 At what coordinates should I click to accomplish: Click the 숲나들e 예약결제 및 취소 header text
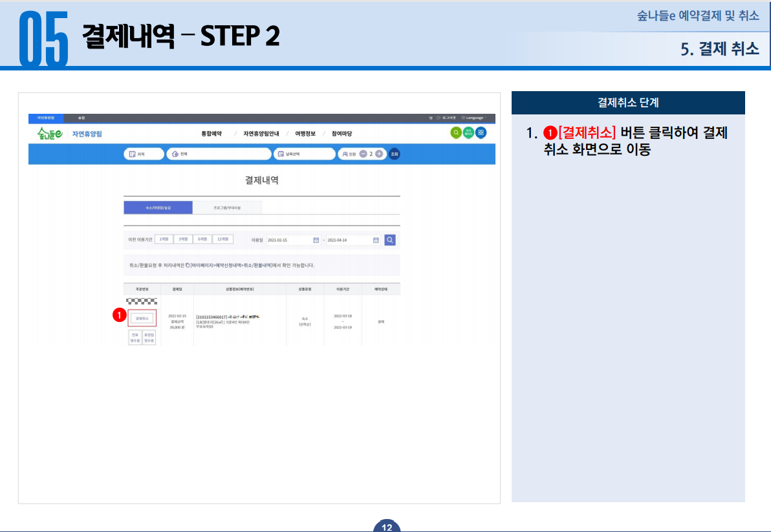point(698,16)
